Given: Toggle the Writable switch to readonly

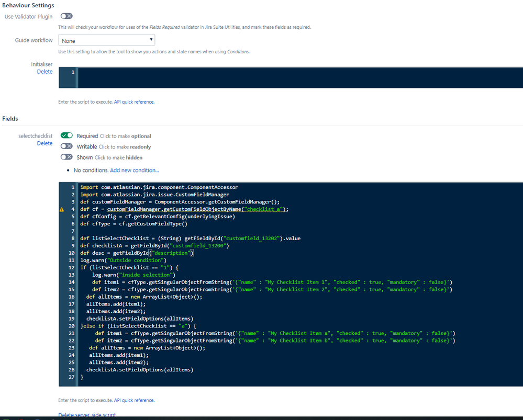Looking at the screenshot, I should click(x=66, y=146).
